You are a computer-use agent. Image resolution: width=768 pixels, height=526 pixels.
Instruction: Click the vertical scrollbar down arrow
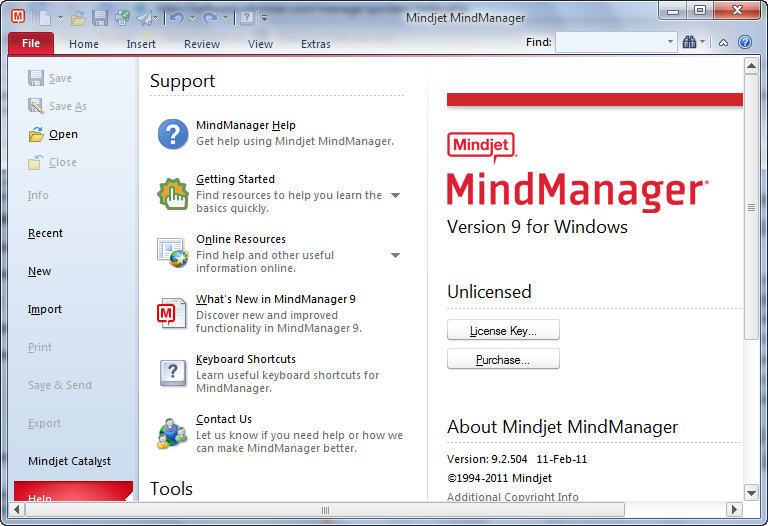pyautogui.click(x=751, y=493)
